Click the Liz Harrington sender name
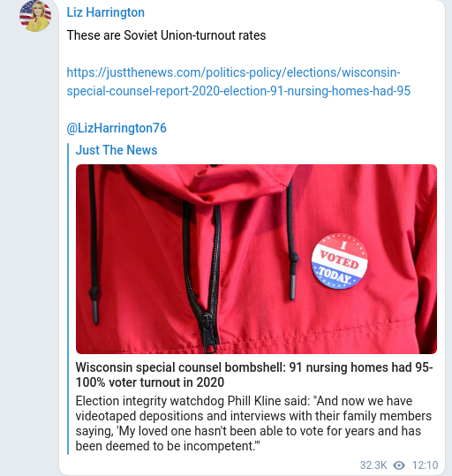452x476 pixels. coord(106,12)
